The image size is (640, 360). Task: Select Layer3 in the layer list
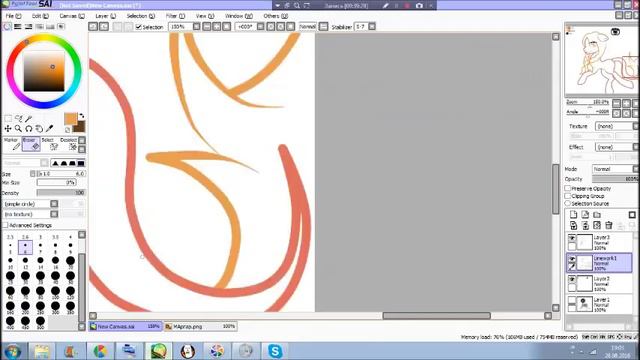coord(599,242)
